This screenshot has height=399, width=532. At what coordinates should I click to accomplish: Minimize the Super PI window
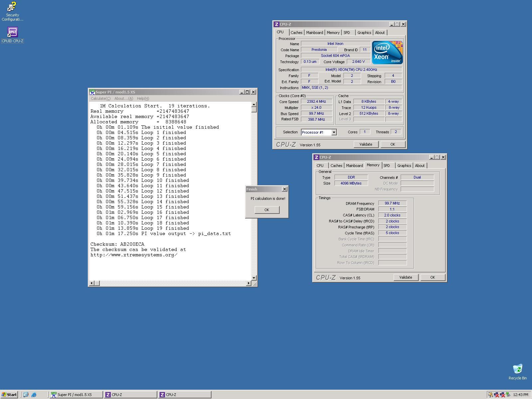[242, 92]
